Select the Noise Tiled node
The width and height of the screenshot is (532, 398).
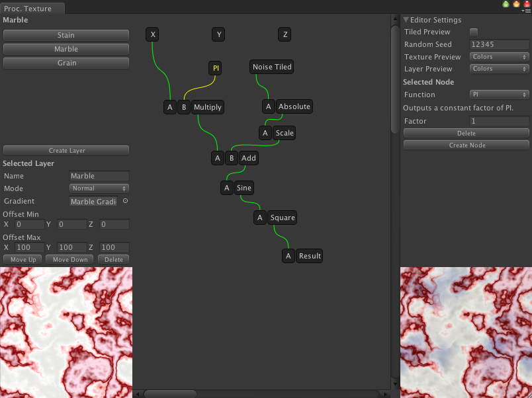[x=272, y=67]
